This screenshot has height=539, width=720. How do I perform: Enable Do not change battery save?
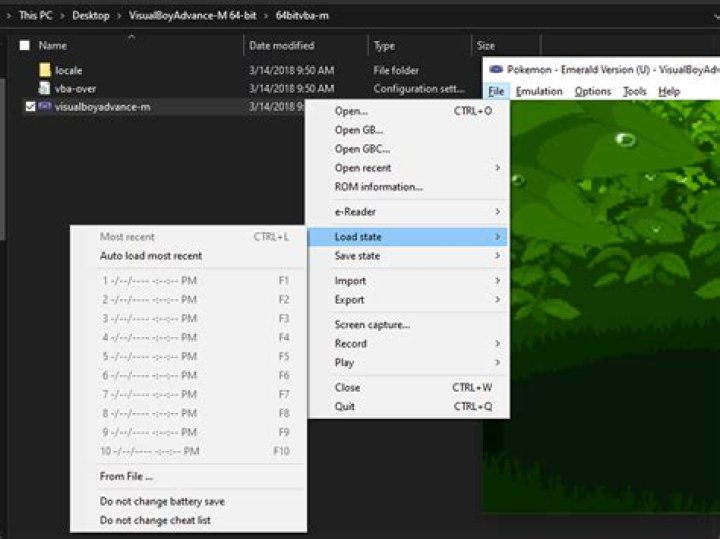pyautogui.click(x=162, y=501)
